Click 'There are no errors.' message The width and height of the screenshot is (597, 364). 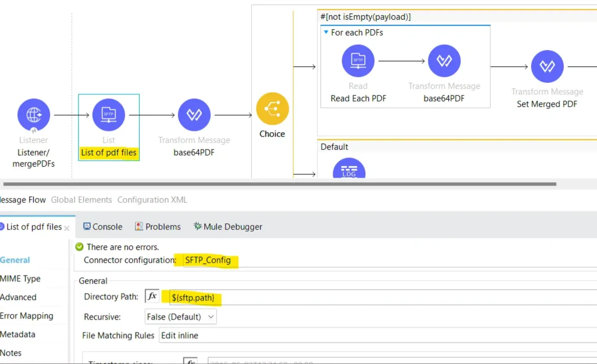(x=123, y=247)
